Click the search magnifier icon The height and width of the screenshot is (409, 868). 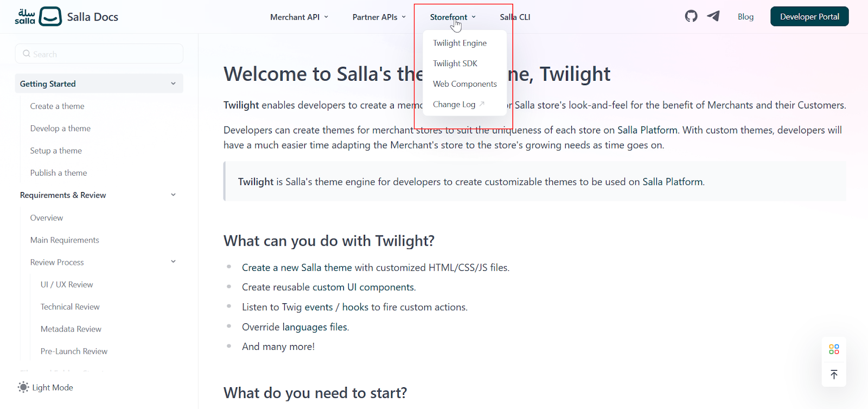coord(26,54)
